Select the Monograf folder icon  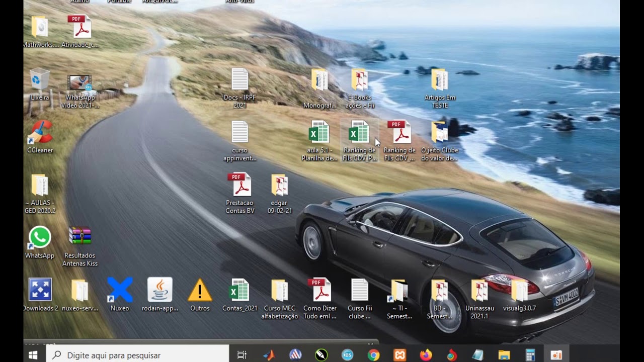[x=319, y=80]
